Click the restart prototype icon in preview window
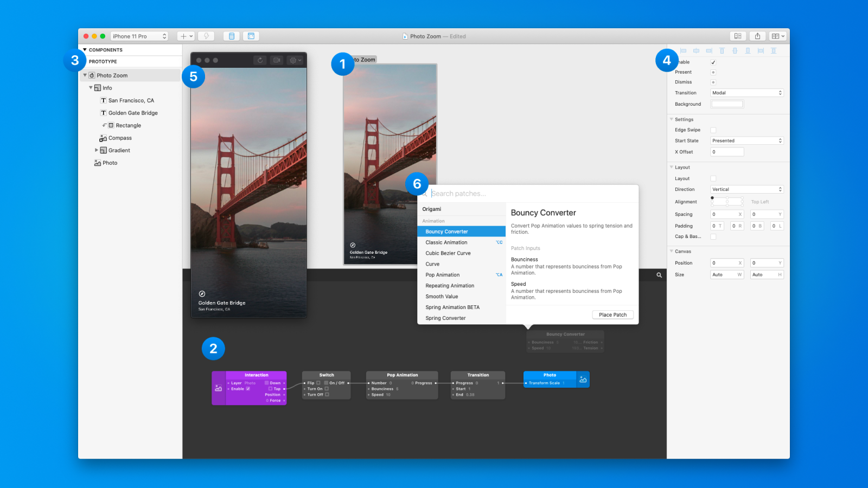Viewport: 868px width, 488px height. point(260,60)
